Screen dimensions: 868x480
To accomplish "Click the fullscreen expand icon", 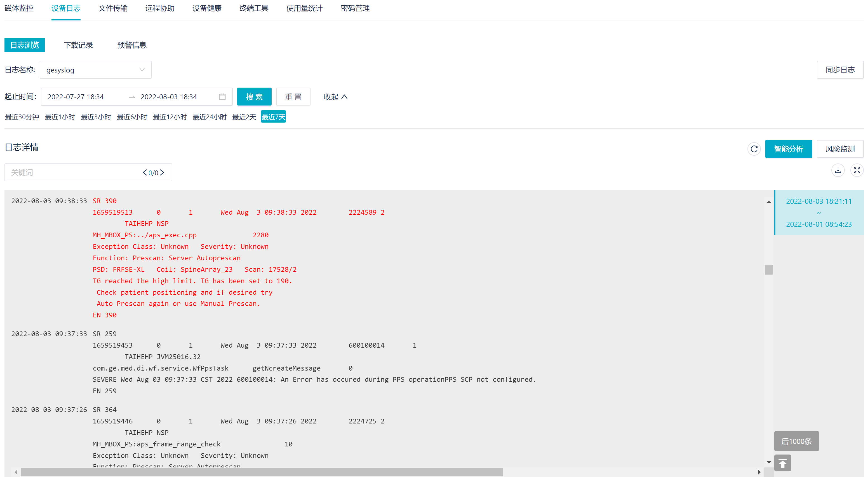I will click(x=857, y=170).
